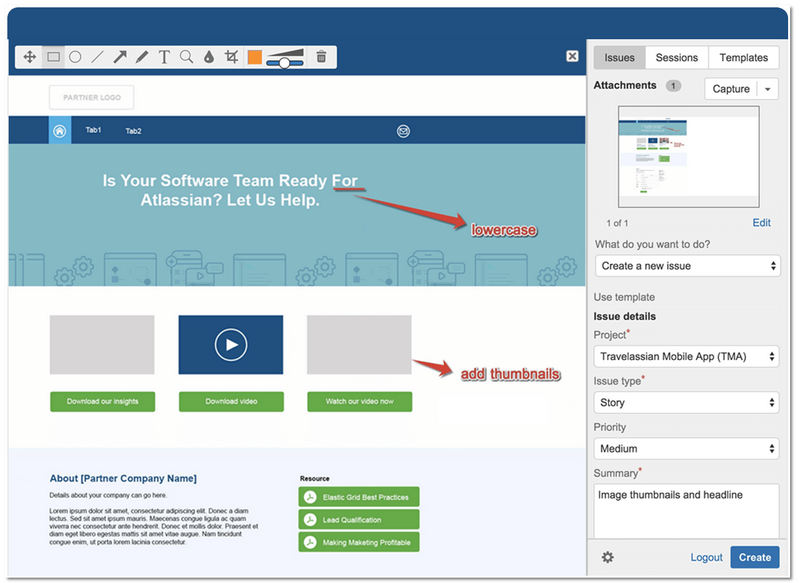Select the Rectangle shape tool
Image resolution: width=800 pixels, height=583 pixels.
click(x=53, y=57)
